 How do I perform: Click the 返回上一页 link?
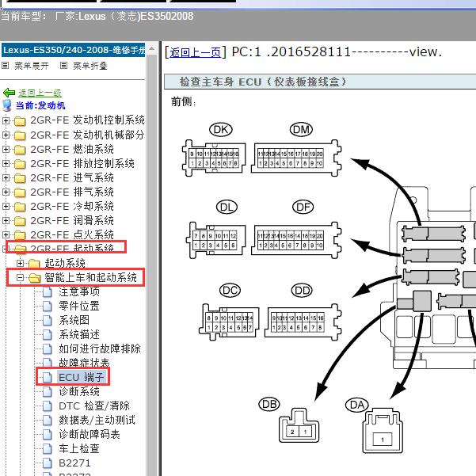pyautogui.click(x=195, y=52)
